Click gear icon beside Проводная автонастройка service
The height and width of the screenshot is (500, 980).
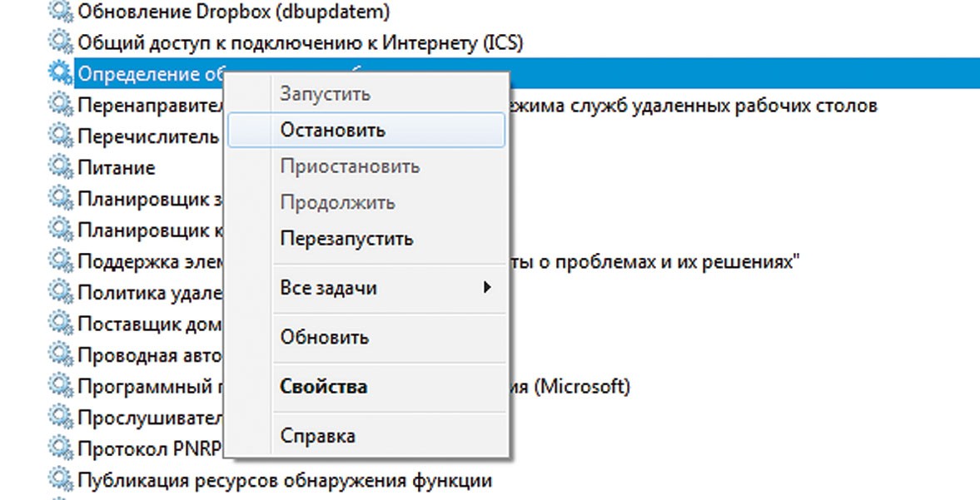pyautogui.click(x=60, y=355)
